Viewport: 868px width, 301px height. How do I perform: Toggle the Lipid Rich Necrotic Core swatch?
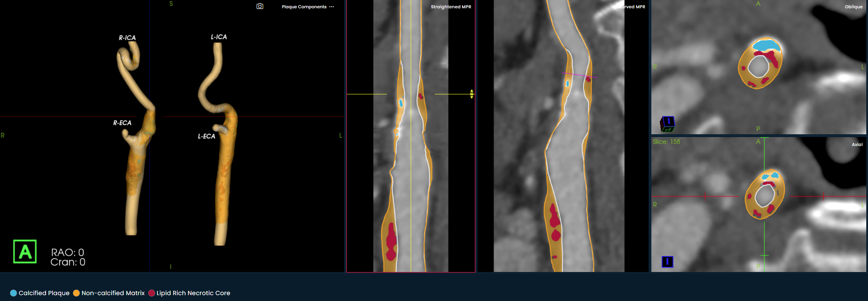click(x=151, y=293)
